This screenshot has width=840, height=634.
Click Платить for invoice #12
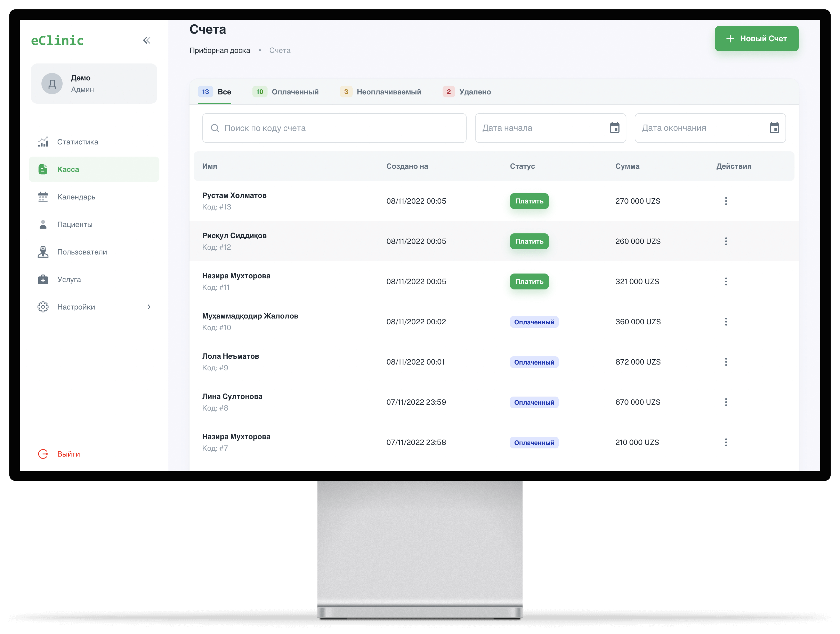(529, 241)
